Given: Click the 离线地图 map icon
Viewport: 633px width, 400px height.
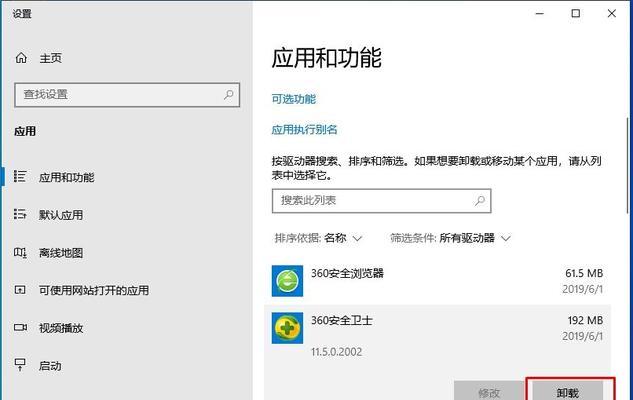Looking at the screenshot, I should tap(20, 253).
